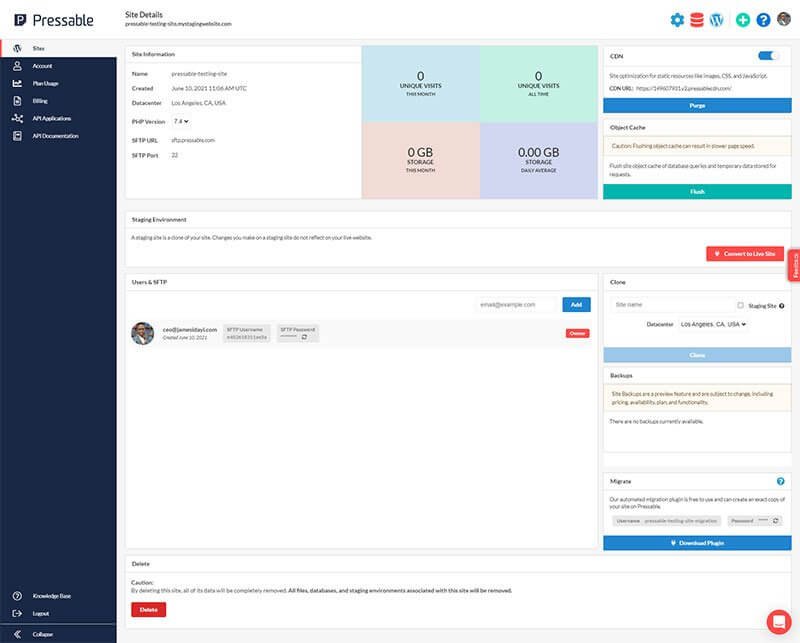Viewport: 800px width, 643px height.
Task: Toggle the CDN switch off
Action: point(768,56)
